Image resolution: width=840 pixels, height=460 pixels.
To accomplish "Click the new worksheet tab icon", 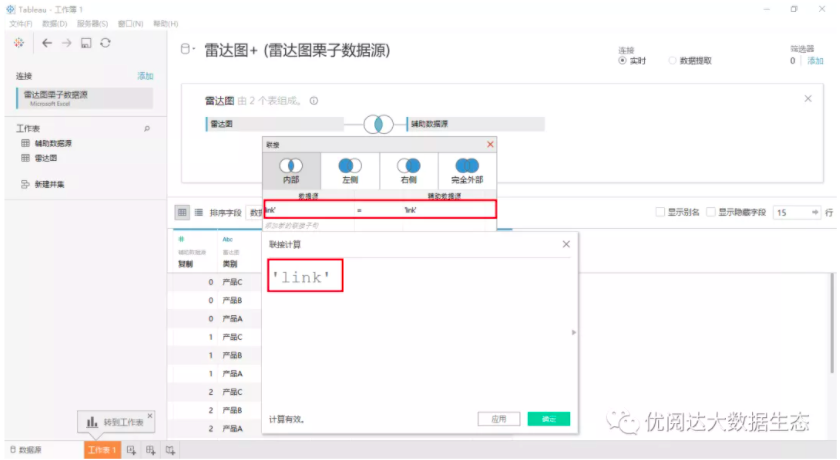I will pyautogui.click(x=131, y=450).
